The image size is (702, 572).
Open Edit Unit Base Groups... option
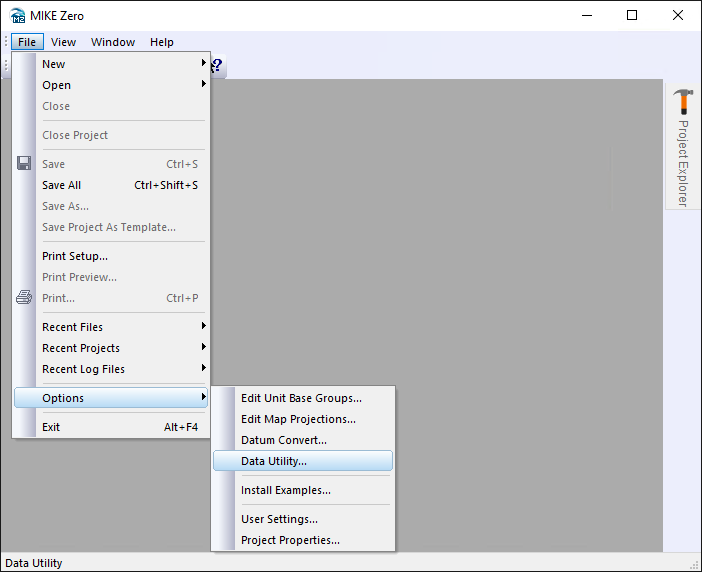pos(301,398)
